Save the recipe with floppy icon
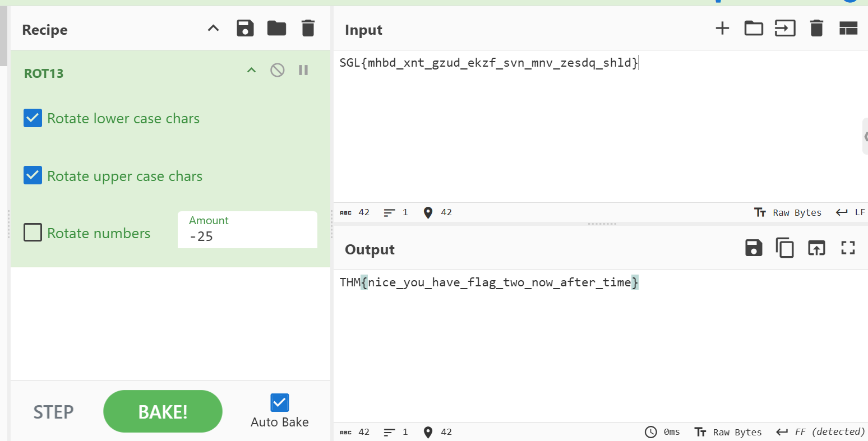 click(245, 29)
